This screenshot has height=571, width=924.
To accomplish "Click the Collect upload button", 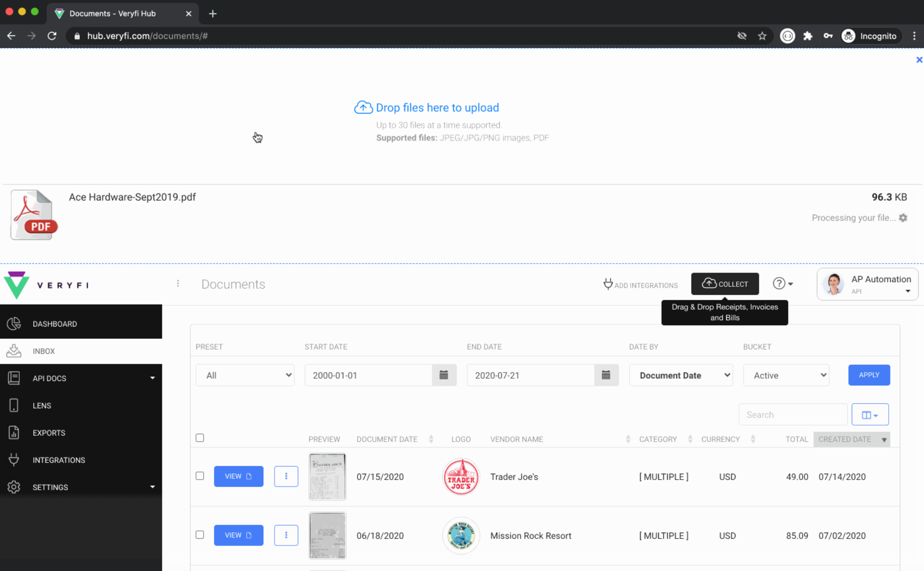I will [725, 284].
